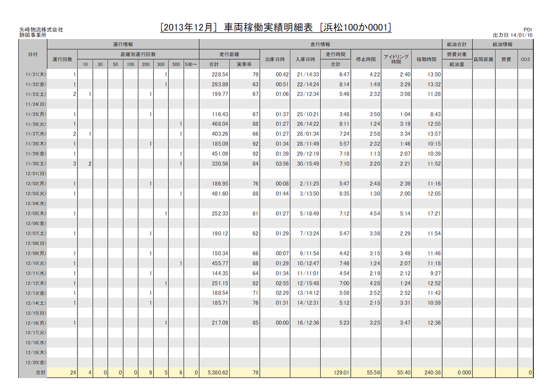The image size is (557, 392).
Task: Click the company name 矢崎物流株式会社
Action: pyautogui.click(x=41, y=30)
